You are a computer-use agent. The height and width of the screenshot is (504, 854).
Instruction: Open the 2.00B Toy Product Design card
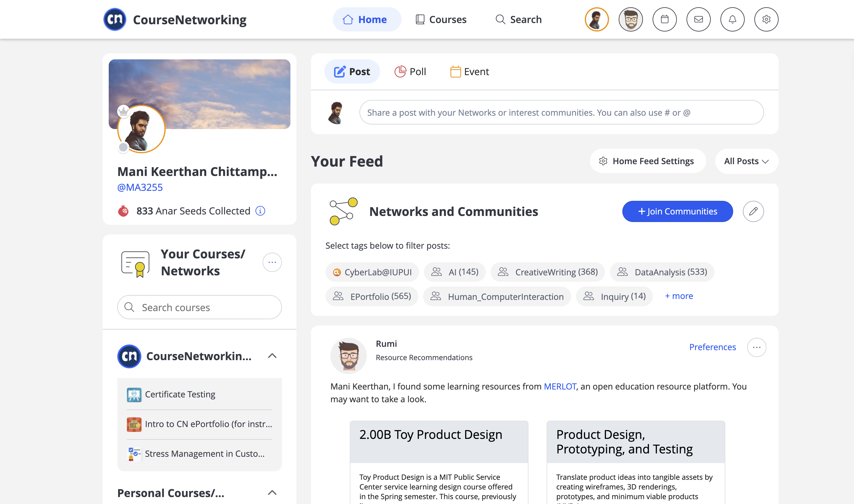(x=439, y=463)
